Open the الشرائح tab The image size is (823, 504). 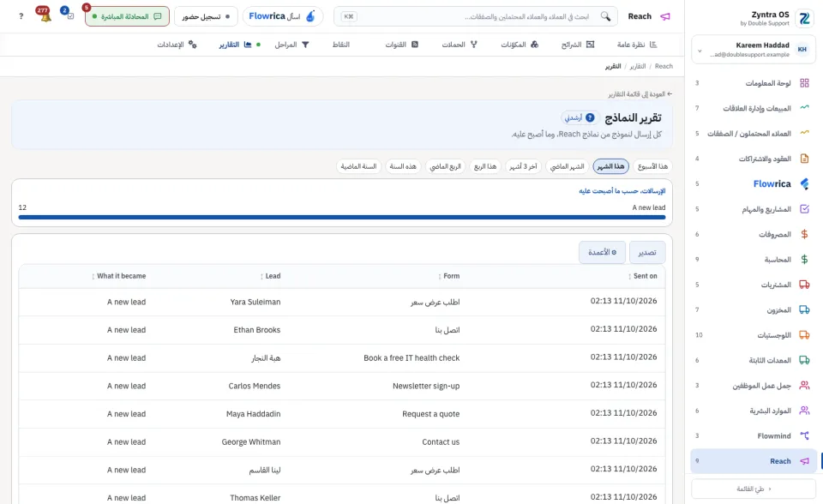coord(578,45)
